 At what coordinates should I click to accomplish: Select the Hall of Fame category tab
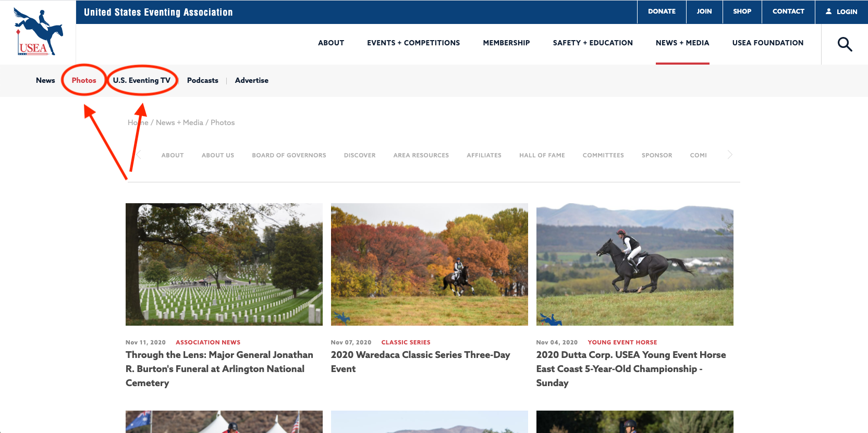click(542, 155)
